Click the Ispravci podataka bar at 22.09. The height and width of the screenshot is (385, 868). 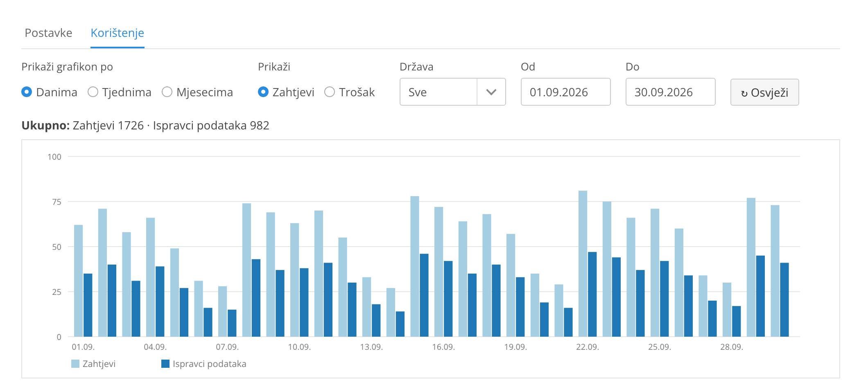pyautogui.click(x=592, y=294)
